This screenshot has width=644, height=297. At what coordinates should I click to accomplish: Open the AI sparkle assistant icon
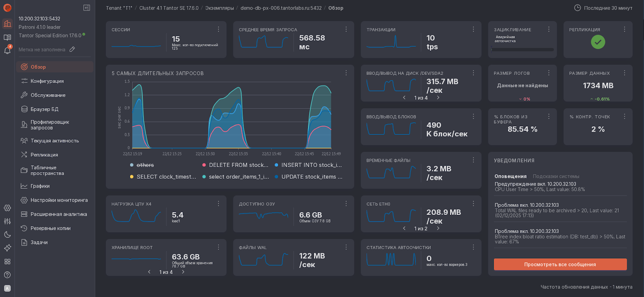pyautogui.click(x=7, y=248)
